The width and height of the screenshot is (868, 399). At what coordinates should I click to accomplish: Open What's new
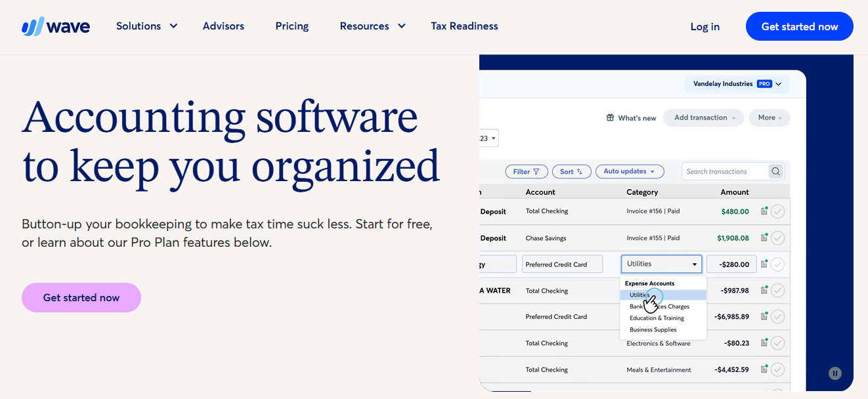coord(631,118)
